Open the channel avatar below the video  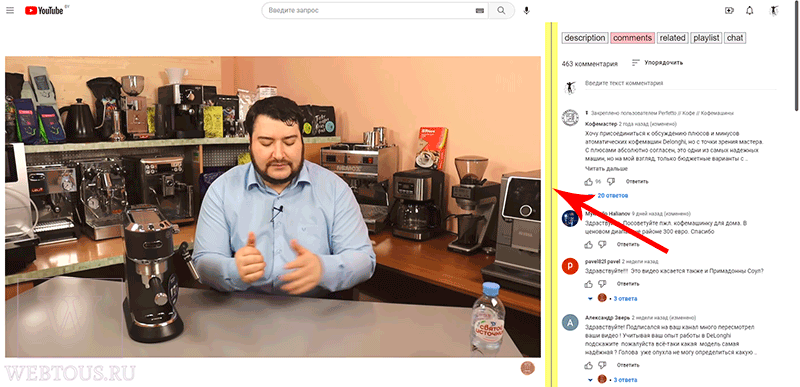pyautogui.click(x=528, y=368)
